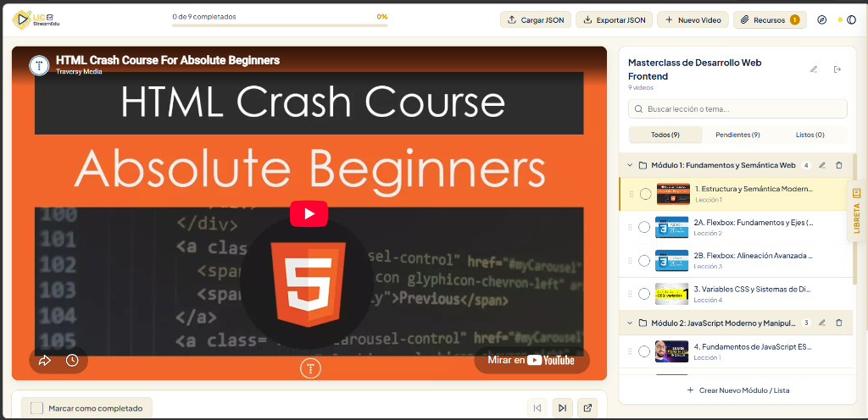
Task: Click Módulo 2: JavaScript Moderno title
Action: (724, 323)
